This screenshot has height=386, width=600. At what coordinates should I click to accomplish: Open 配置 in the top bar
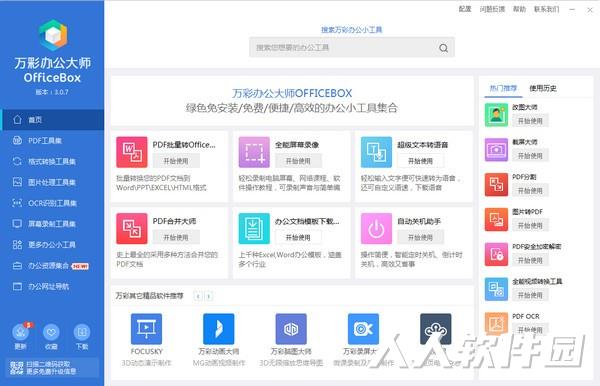click(x=465, y=9)
